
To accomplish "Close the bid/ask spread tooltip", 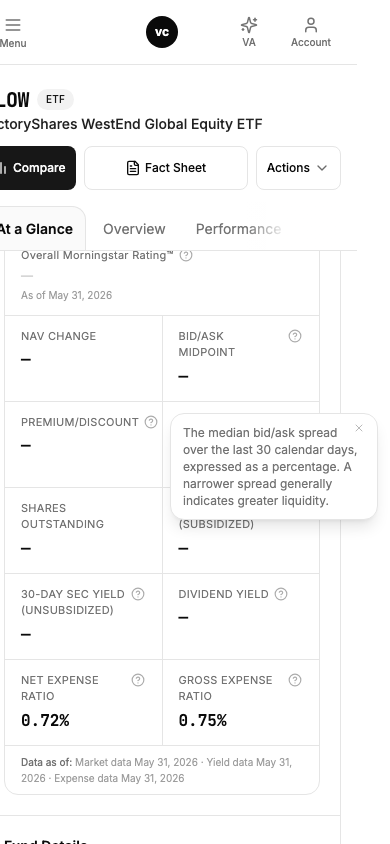I will click(359, 428).
